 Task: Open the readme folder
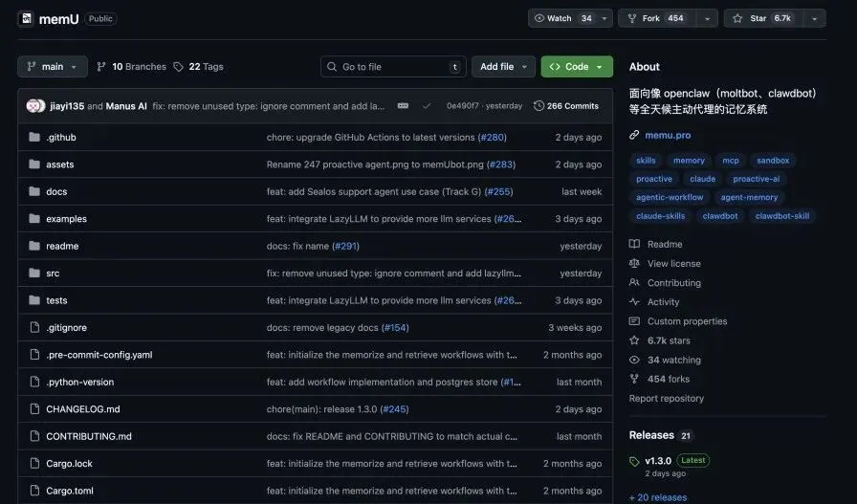pos(62,246)
